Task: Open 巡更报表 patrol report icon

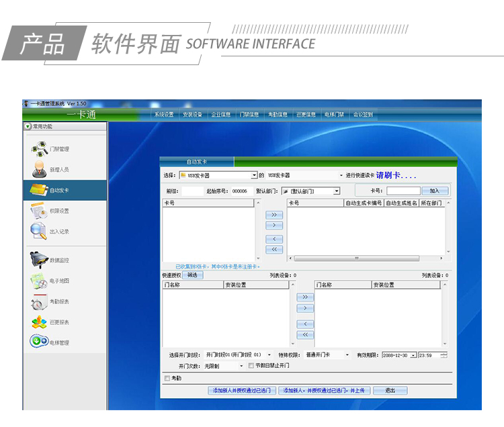Action: [x=39, y=322]
